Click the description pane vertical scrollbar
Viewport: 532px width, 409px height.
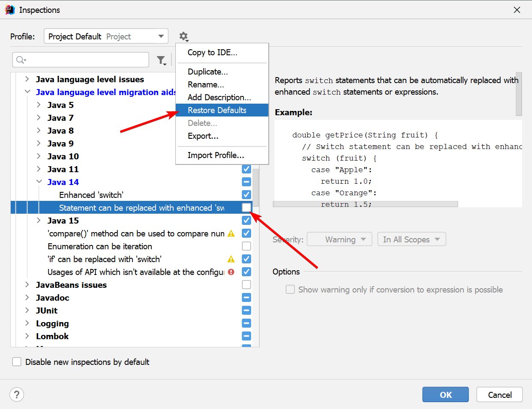pos(519,94)
